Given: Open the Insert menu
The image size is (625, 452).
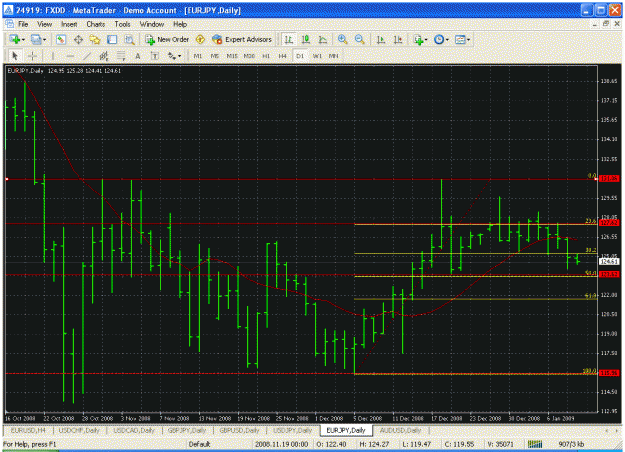Looking at the screenshot, I should coord(69,24).
